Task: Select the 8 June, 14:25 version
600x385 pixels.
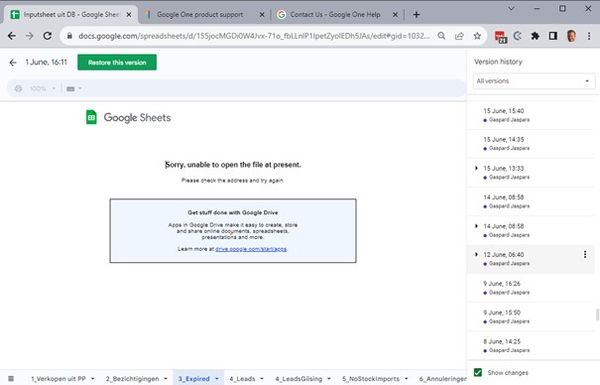Action: coord(531,346)
